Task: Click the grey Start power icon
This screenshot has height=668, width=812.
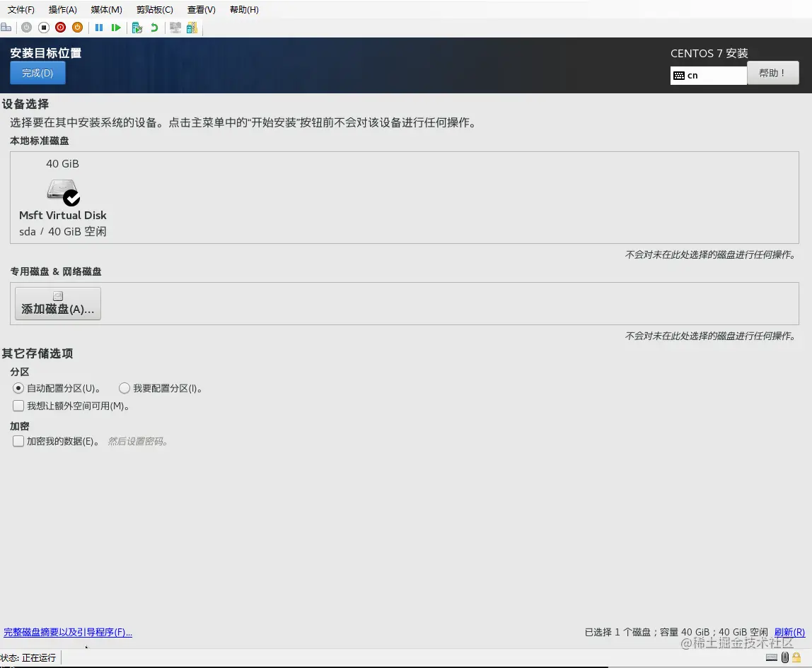Action: (x=26, y=28)
